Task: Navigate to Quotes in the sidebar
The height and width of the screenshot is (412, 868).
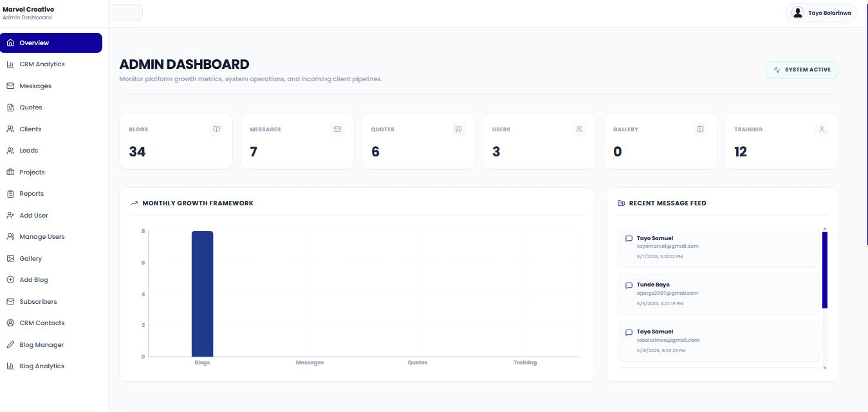Action: coord(51,108)
